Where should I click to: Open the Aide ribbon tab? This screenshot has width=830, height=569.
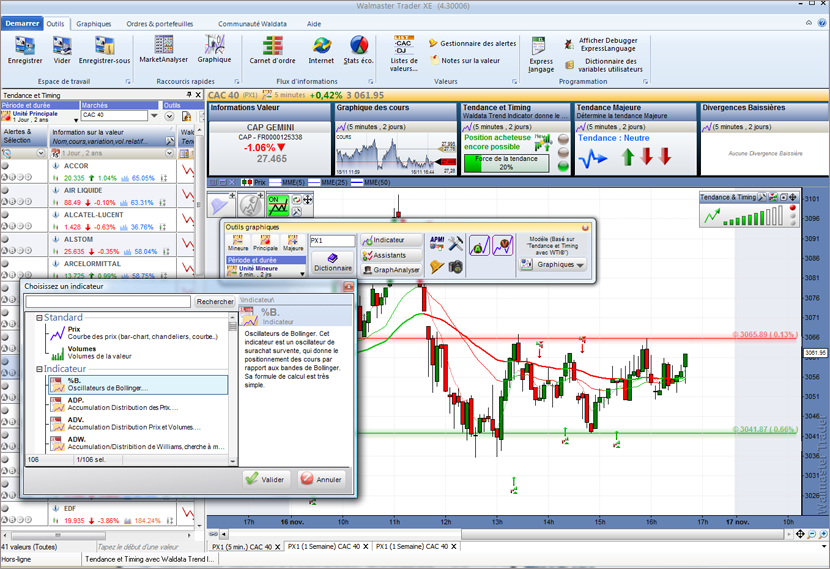click(x=314, y=24)
